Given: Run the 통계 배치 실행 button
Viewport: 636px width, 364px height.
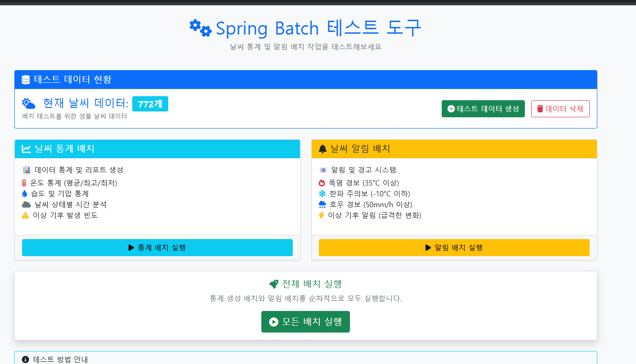Looking at the screenshot, I should click(157, 248).
